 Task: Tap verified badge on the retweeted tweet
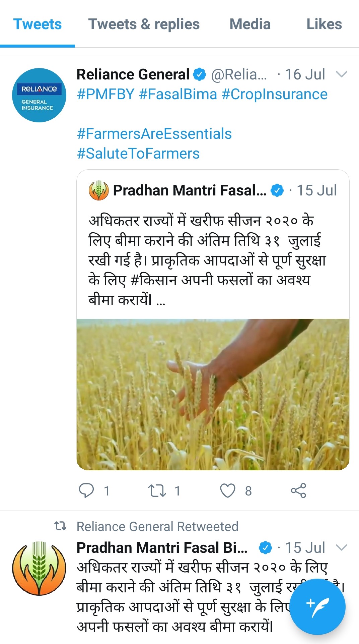(266, 548)
